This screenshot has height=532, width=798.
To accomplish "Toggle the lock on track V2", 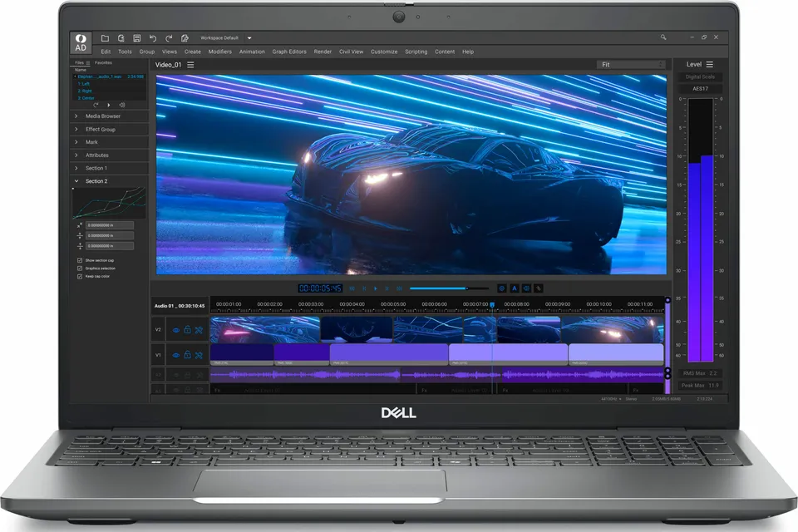I will click(x=187, y=330).
